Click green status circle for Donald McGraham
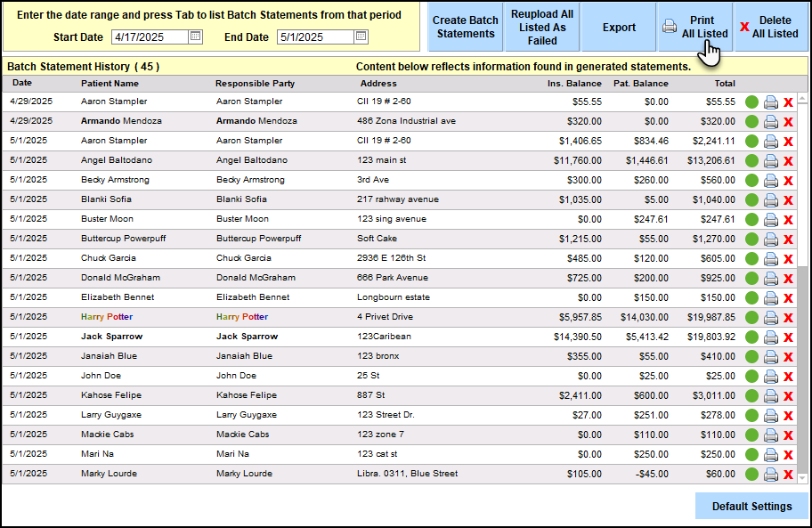This screenshot has width=812, height=528. (x=752, y=279)
